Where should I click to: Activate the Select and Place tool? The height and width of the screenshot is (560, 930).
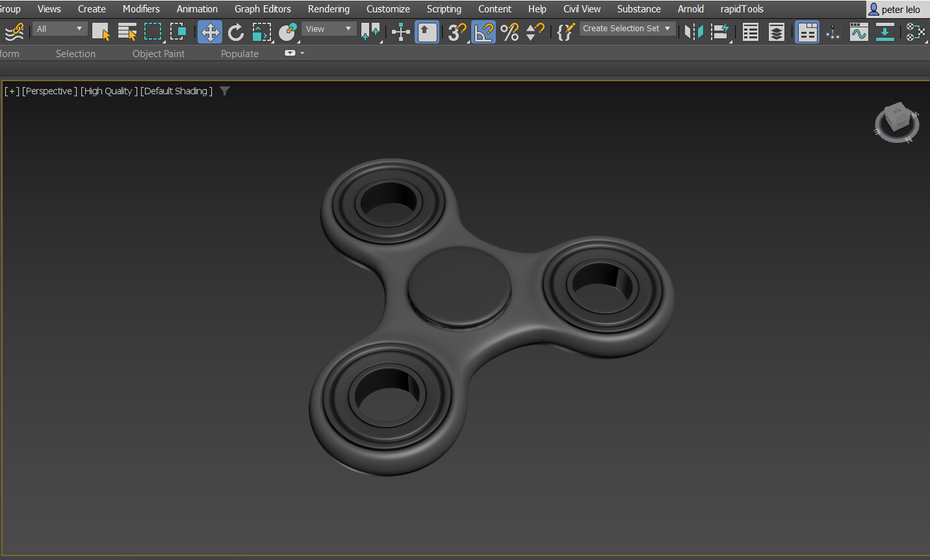coord(287,31)
